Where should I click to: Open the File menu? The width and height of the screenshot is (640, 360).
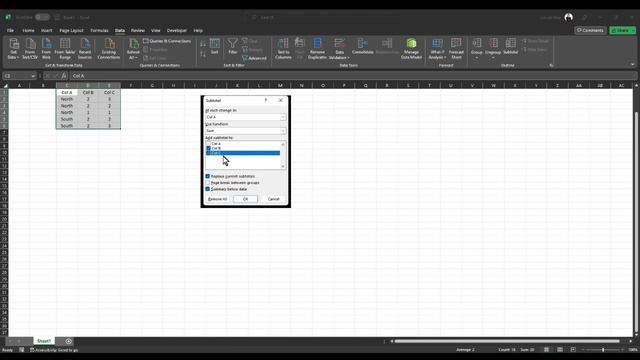[10, 31]
